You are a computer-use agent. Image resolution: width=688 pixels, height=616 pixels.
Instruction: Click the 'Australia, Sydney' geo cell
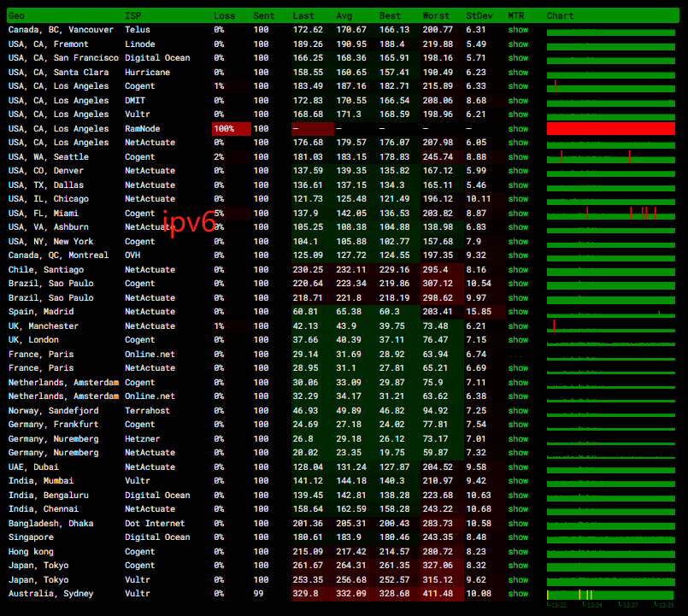pyautogui.click(x=51, y=594)
